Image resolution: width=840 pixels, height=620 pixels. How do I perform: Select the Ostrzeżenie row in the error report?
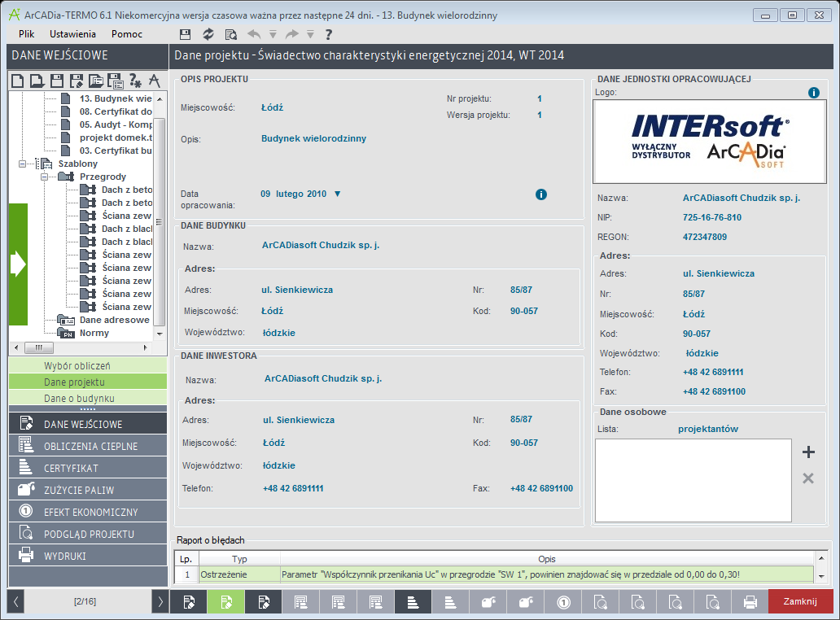point(493,574)
